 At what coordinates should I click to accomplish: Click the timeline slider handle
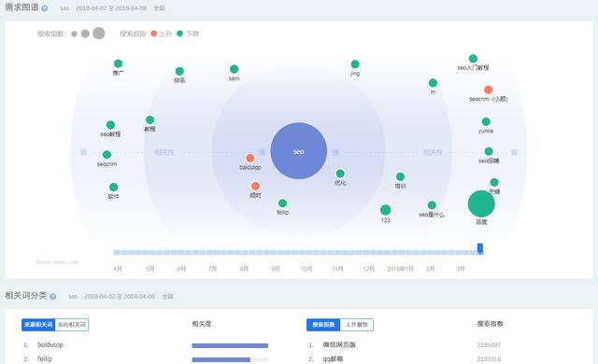[x=480, y=248]
